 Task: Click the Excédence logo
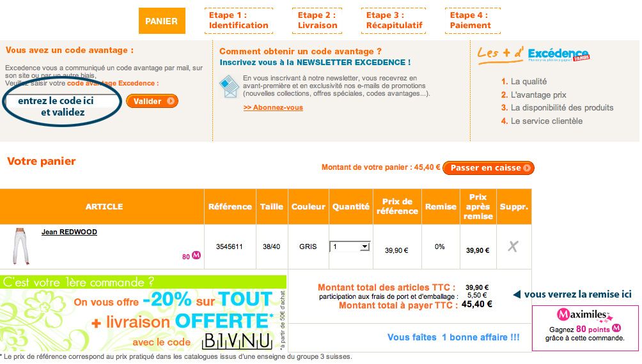558,54
